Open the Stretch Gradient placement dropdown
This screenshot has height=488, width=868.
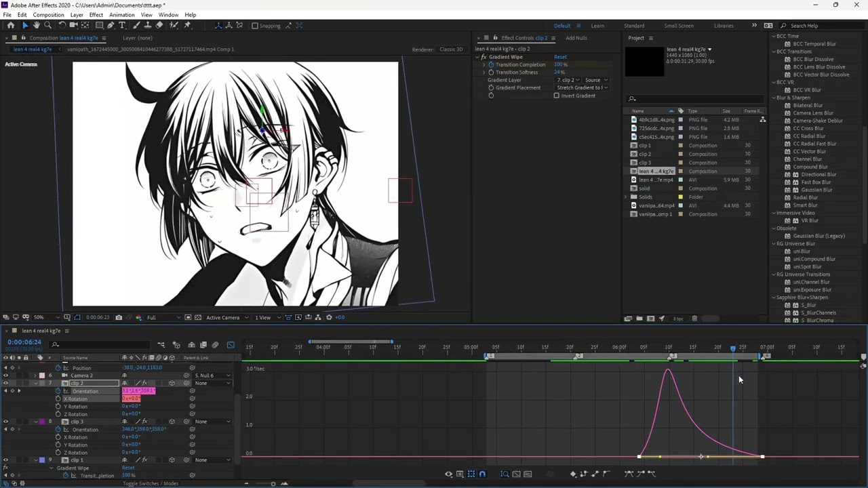click(x=583, y=87)
